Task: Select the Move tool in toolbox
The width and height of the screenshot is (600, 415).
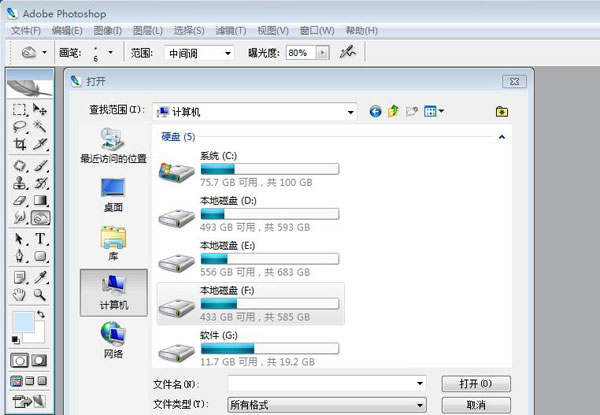Action: (x=41, y=109)
